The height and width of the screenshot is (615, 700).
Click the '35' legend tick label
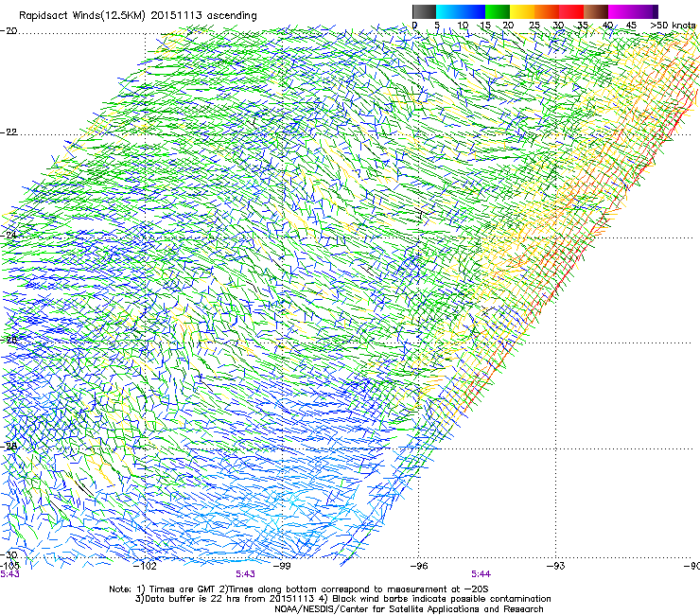tap(582, 26)
